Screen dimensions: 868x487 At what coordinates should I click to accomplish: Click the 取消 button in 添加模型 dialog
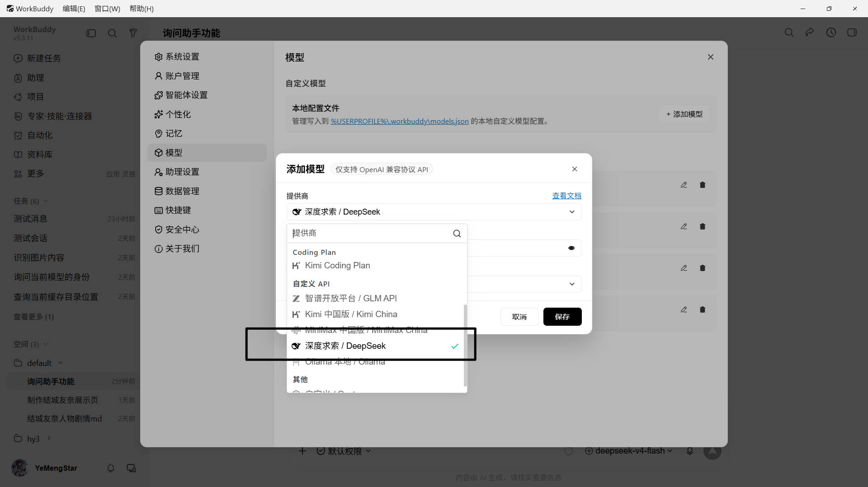[x=519, y=317]
